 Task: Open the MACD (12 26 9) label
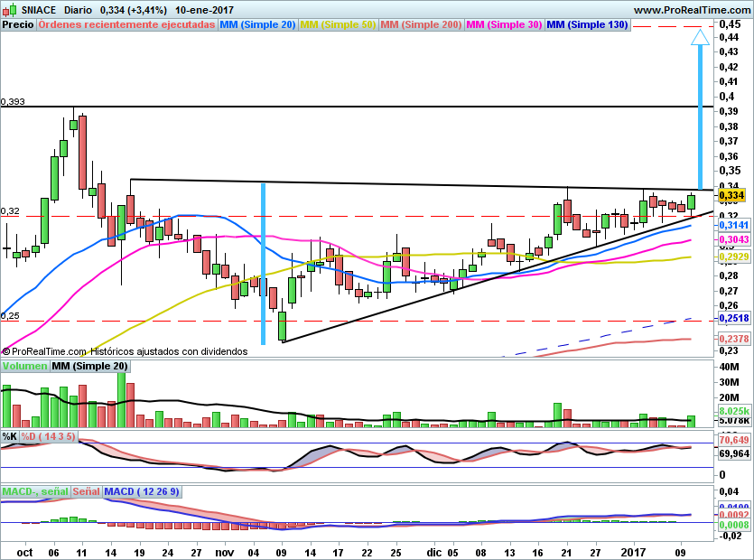pyautogui.click(x=142, y=491)
